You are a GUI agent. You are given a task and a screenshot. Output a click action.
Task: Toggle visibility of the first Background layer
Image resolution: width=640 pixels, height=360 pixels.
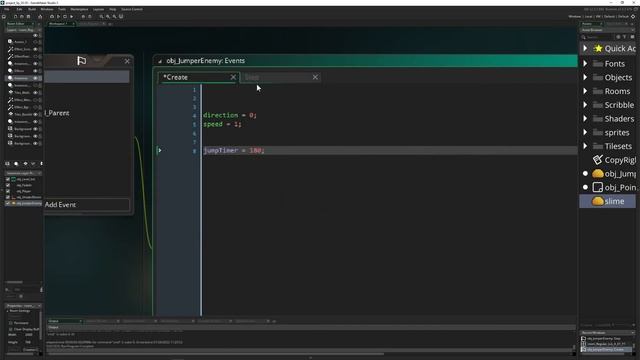pyautogui.click(x=35, y=129)
